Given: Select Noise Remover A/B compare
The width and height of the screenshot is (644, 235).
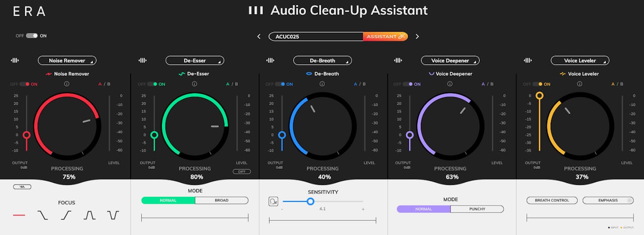Looking at the screenshot, I should coord(104,84).
